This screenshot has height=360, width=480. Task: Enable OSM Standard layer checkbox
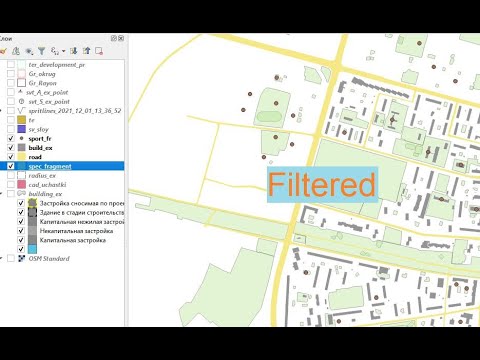(11, 258)
